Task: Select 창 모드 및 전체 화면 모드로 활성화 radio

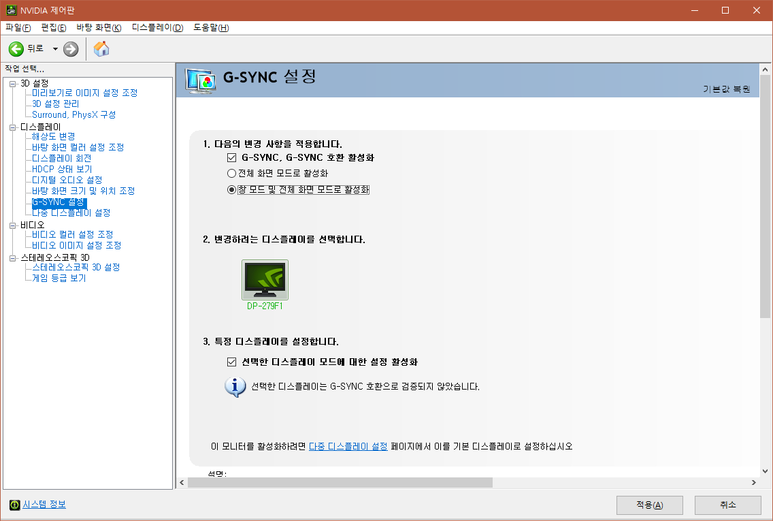Action: coord(231,190)
